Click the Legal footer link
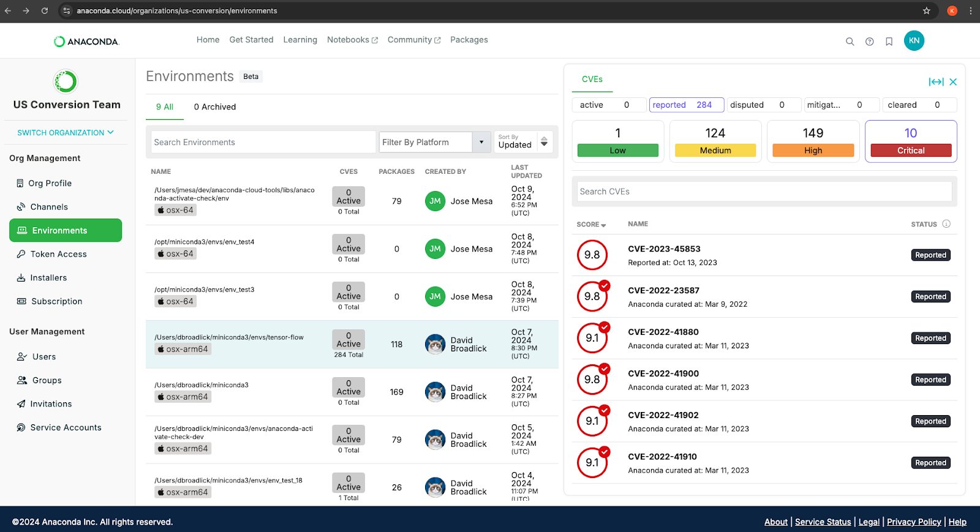The width and height of the screenshot is (980, 532). [869, 522]
